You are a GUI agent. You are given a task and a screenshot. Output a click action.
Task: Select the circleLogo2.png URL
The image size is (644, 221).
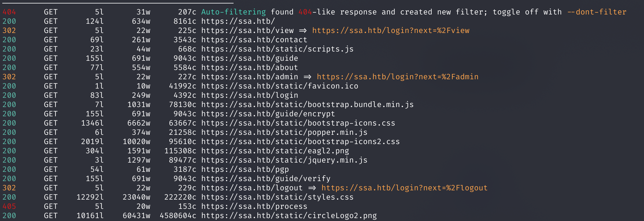[289, 216]
